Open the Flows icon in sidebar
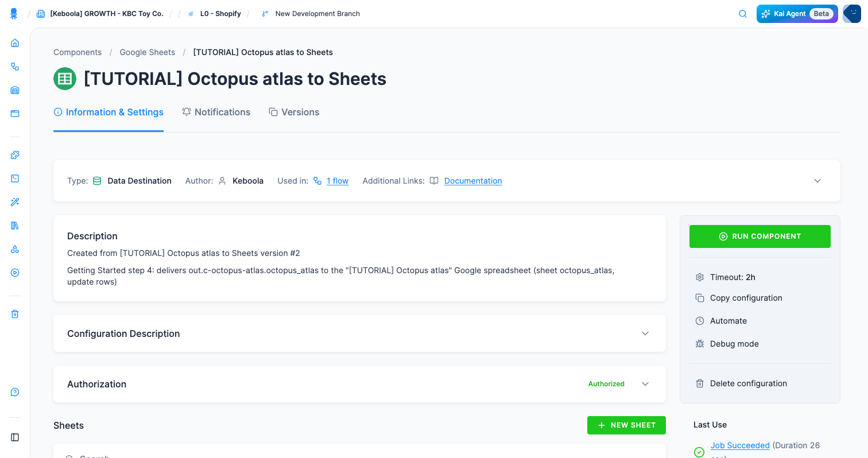Viewport: 868px width, 458px height. click(x=15, y=67)
